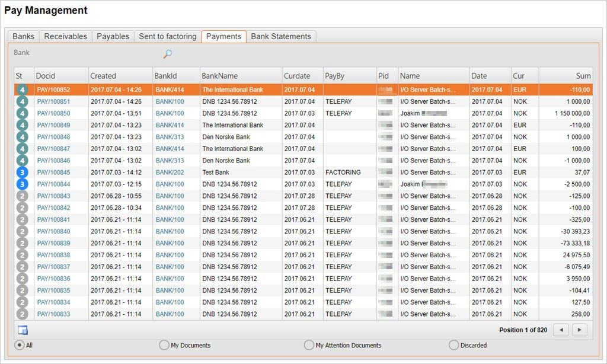Image resolution: width=607 pixels, height=364 pixels.
Task: Click status 2 icon of PAY/100836
Action: click(22, 279)
